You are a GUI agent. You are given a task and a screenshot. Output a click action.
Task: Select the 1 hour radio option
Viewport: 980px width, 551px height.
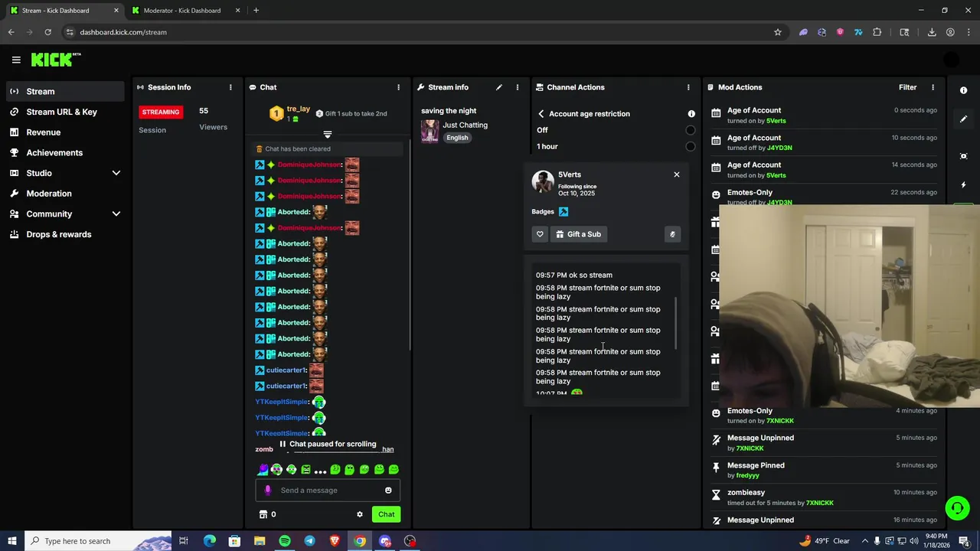click(691, 146)
